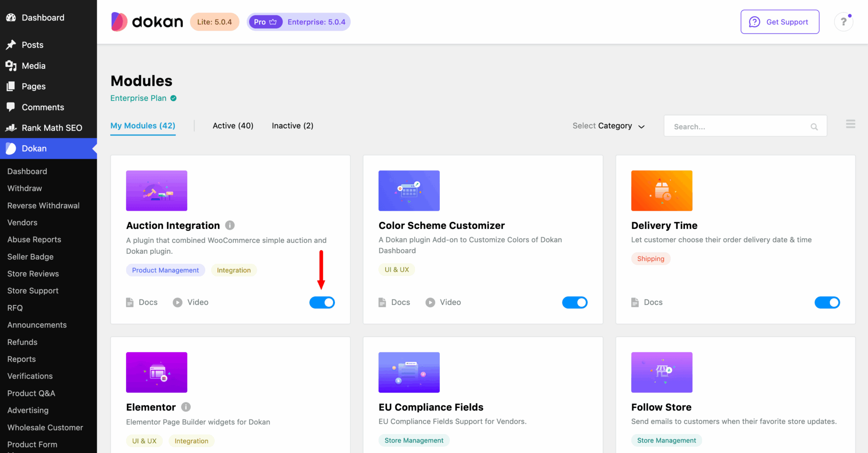Click the Rank Math SEO icon
The image size is (868, 453).
click(x=11, y=128)
